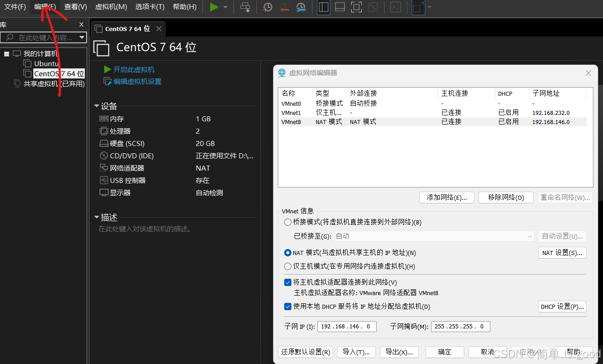The width and height of the screenshot is (603, 364).
Task: Click the memory device icon next to 内存
Action: pyautogui.click(x=104, y=119)
